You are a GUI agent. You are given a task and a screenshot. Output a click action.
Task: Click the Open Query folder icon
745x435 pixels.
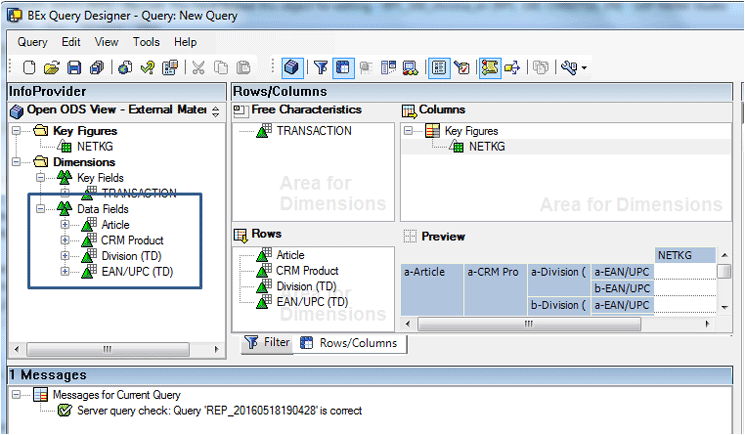coord(52,68)
